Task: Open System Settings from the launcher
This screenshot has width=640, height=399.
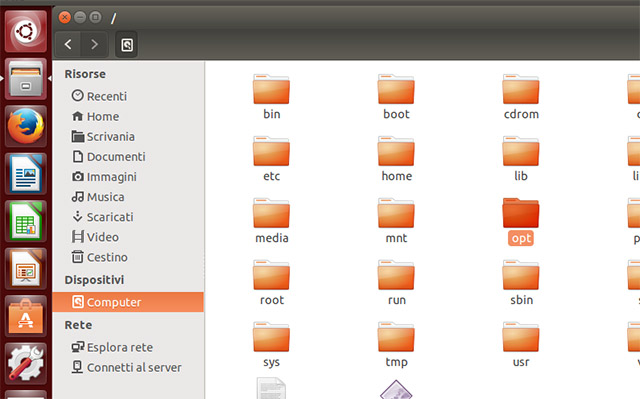Action: 26,364
